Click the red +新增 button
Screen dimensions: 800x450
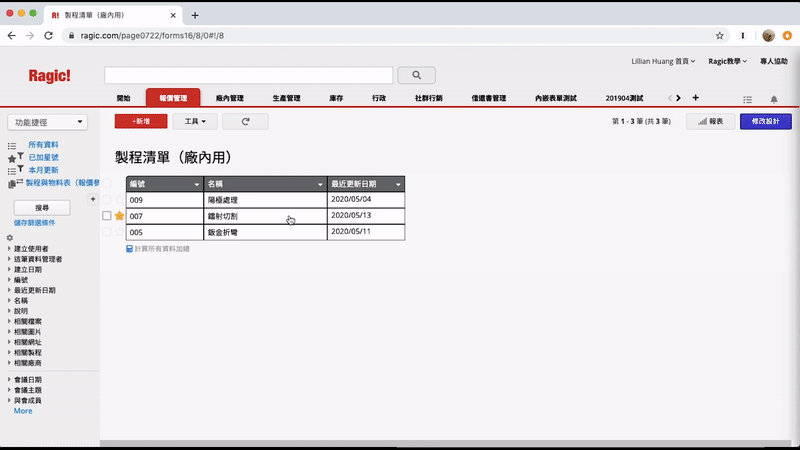[x=141, y=121]
